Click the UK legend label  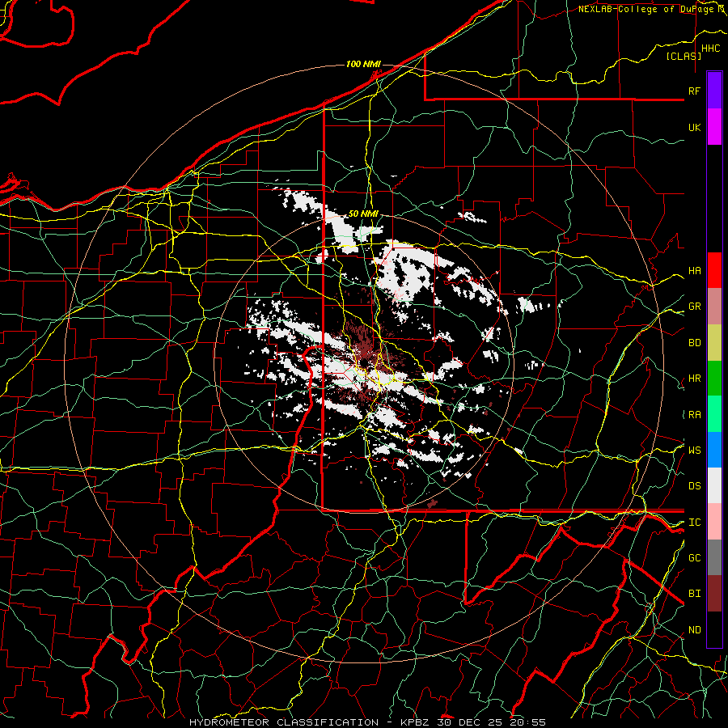tap(694, 127)
